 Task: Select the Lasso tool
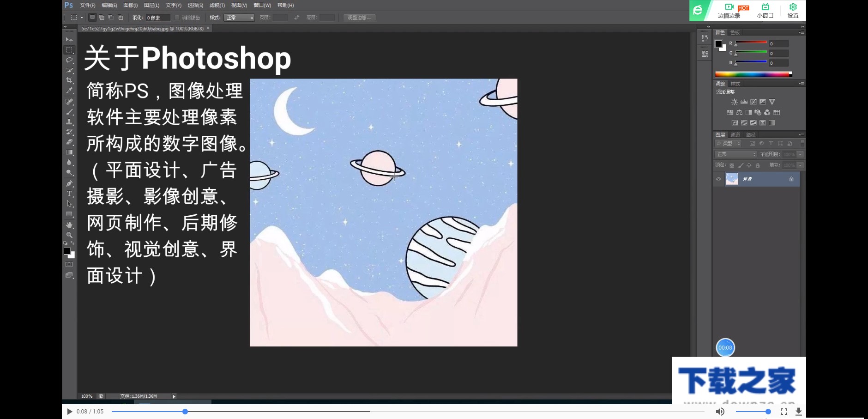[x=69, y=60]
